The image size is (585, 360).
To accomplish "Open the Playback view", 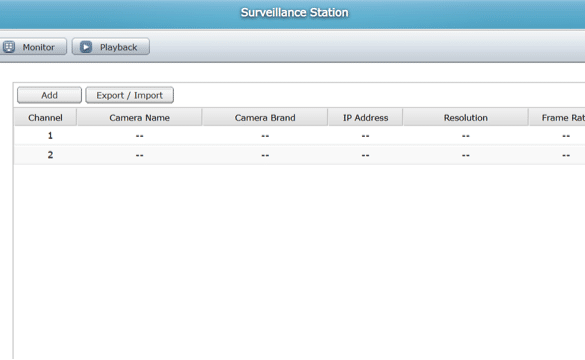I will (111, 47).
